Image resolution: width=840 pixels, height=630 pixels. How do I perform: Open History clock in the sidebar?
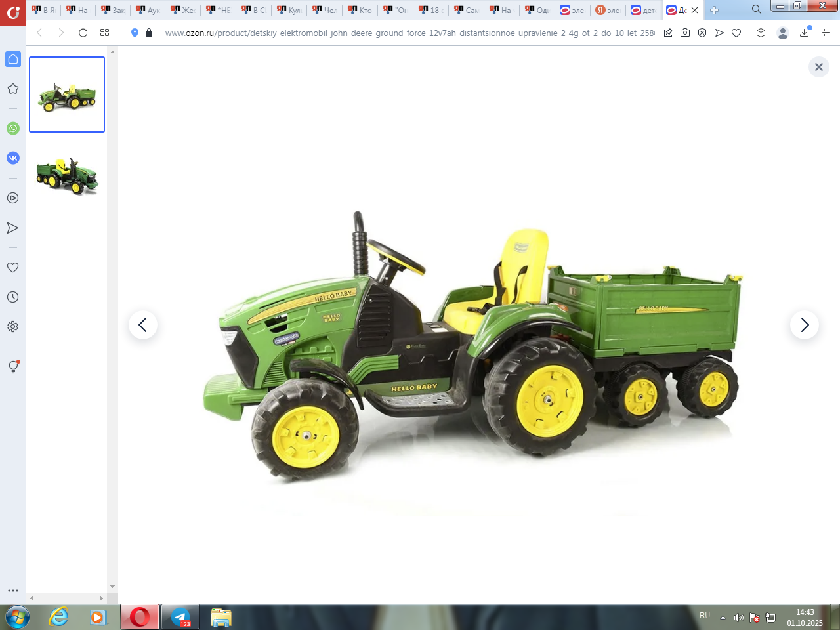(x=13, y=297)
